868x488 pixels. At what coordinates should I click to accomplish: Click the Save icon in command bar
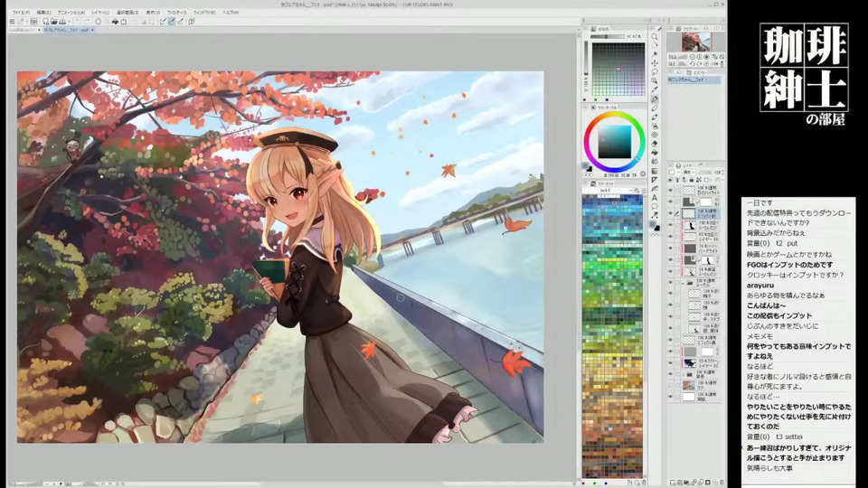62,22
